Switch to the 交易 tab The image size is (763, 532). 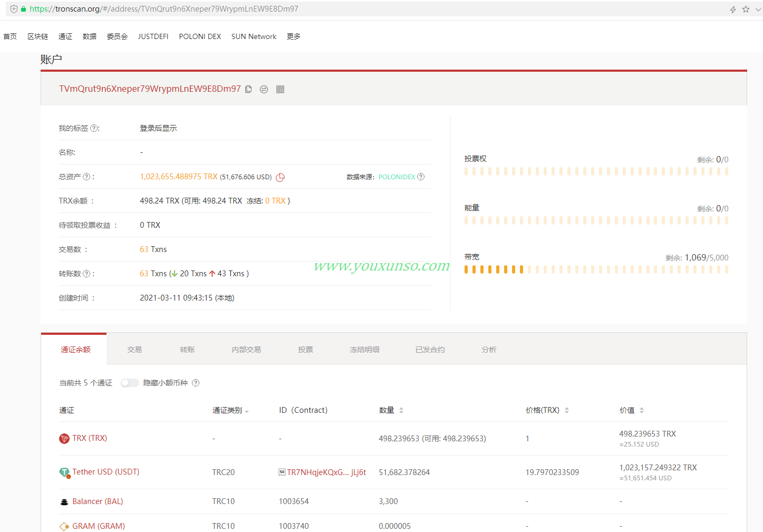134,350
